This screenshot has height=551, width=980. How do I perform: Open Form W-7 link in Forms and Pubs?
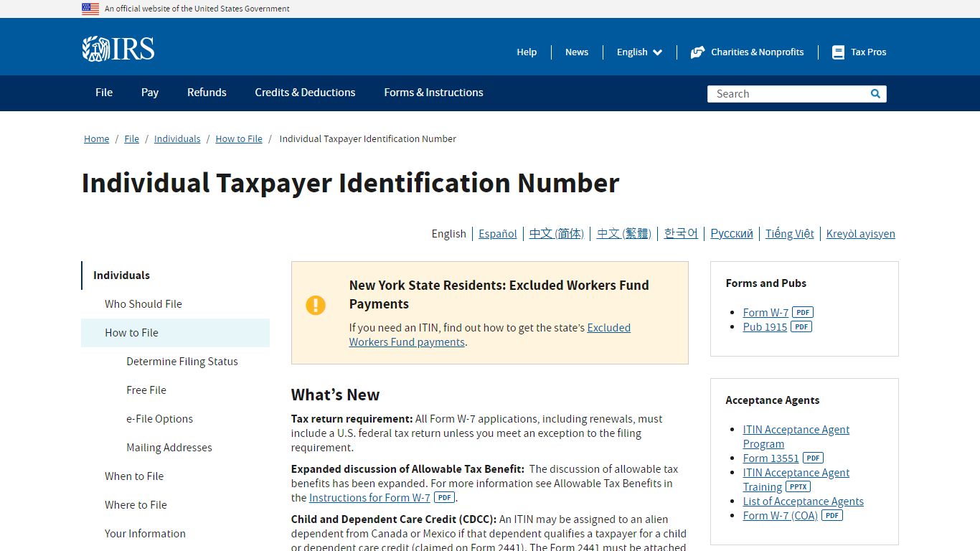[765, 313]
